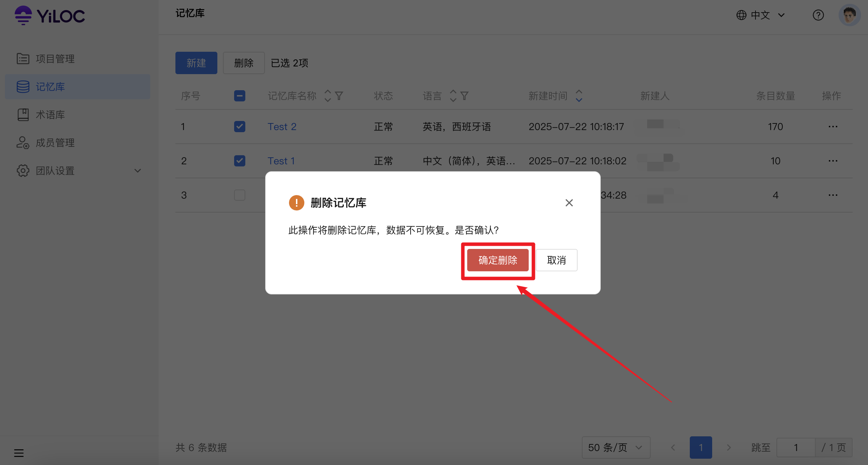
Task: Go to the previous page arrow
Action: point(673,448)
